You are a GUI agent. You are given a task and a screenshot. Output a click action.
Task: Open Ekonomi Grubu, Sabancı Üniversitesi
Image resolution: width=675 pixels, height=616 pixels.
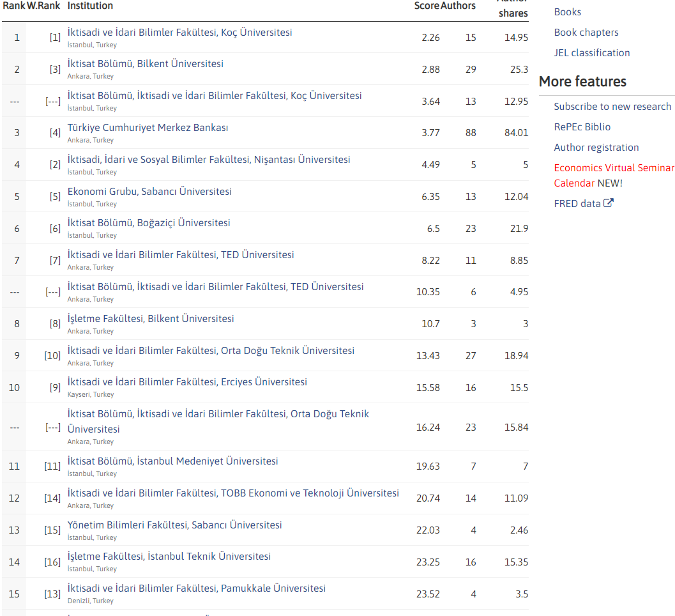pos(149,191)
